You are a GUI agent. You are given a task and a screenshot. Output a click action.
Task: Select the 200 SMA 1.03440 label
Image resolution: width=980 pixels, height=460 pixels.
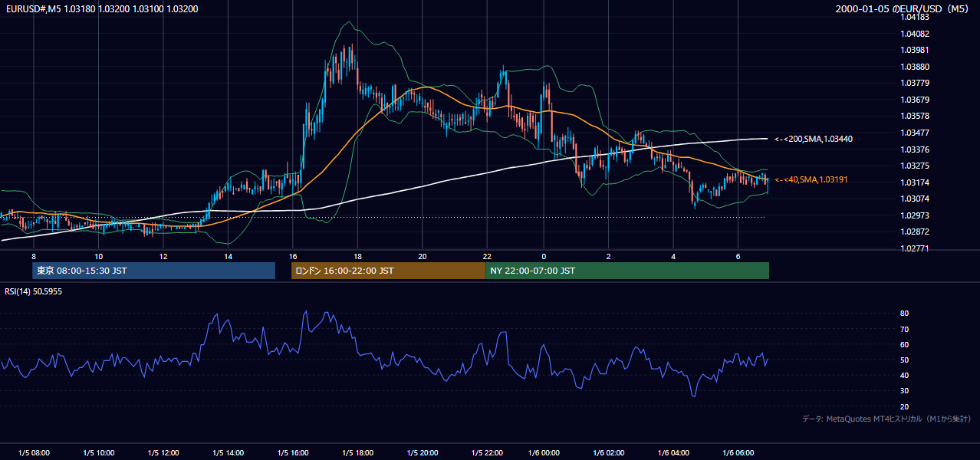pos(814,139)
